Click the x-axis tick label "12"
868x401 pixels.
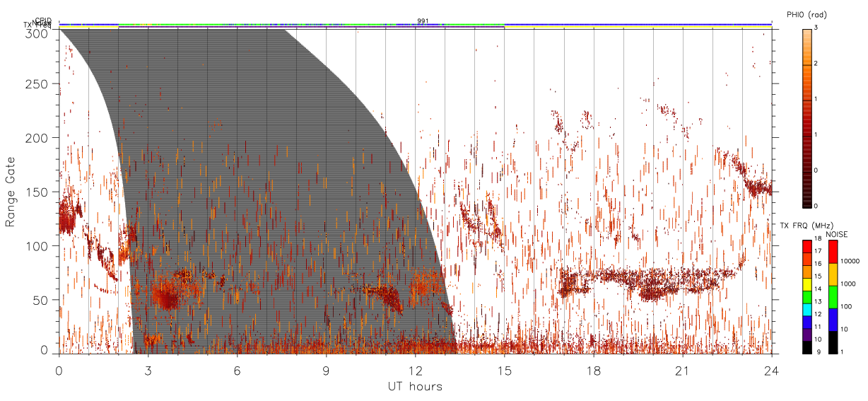[x=416, y=371]
